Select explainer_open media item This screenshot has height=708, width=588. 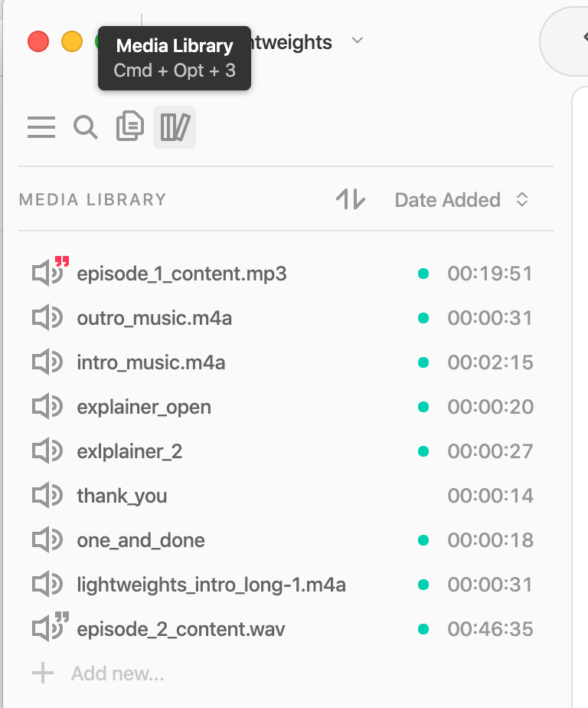pyautogui.click(x=144, y=408)
